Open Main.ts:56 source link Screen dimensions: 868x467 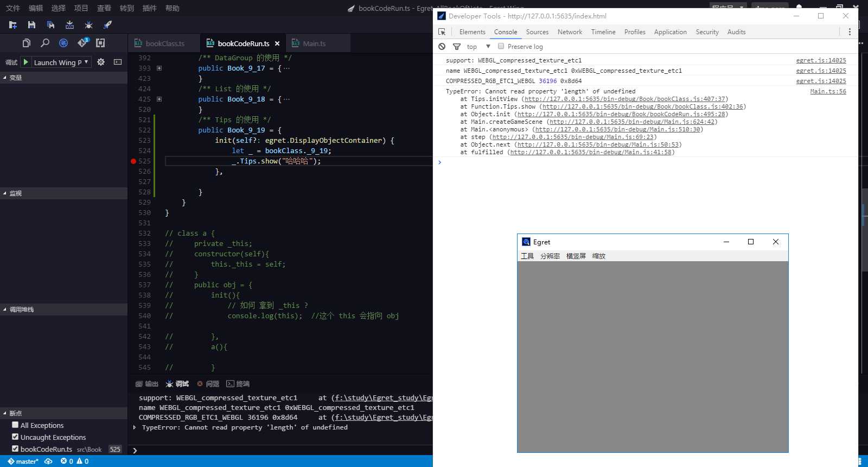click(x=828, y=91)
